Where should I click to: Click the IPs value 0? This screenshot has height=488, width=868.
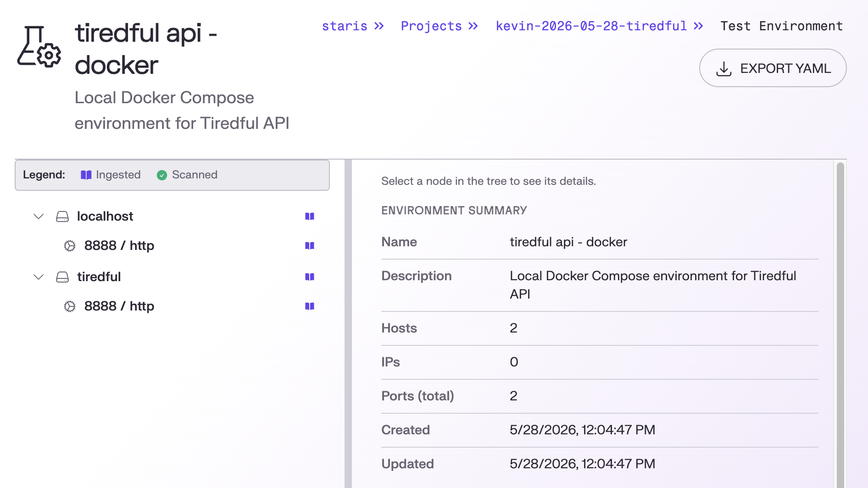(x=514, y=362)
